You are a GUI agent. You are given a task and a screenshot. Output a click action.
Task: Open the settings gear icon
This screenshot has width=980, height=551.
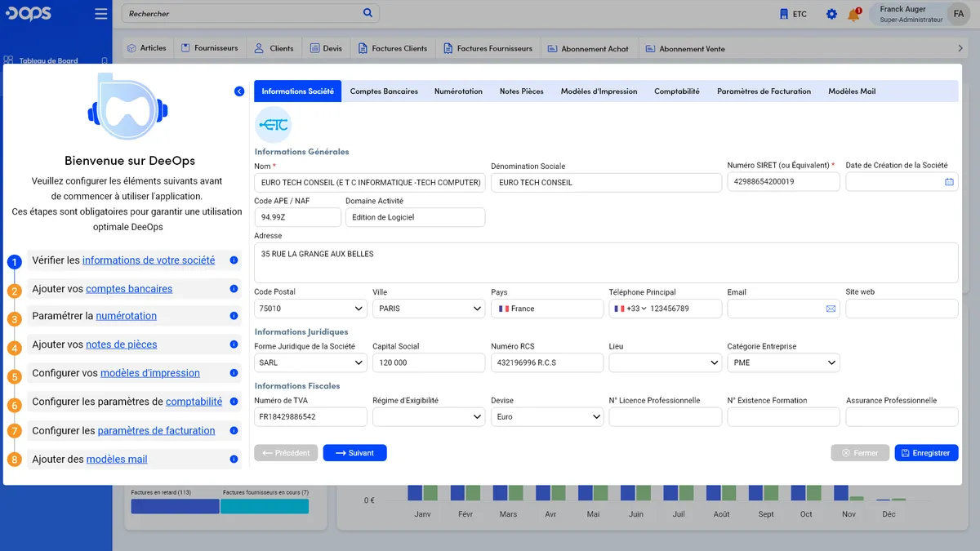(x=831, y=14)
